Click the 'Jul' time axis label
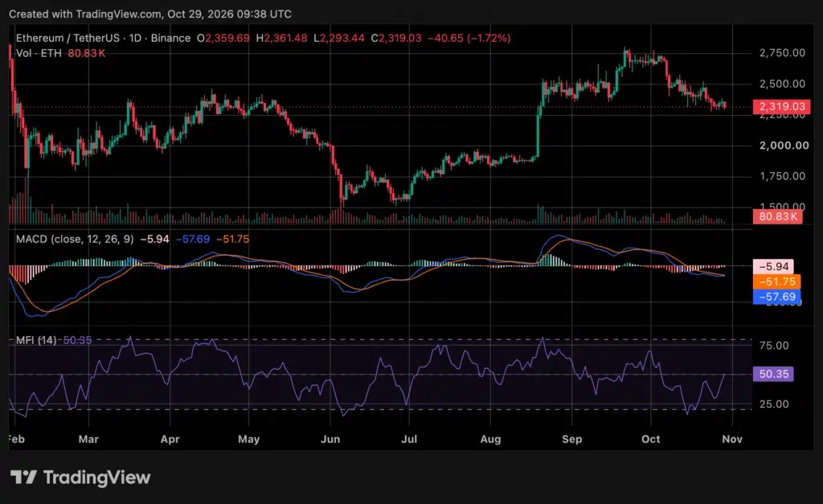 click(409, 439)
